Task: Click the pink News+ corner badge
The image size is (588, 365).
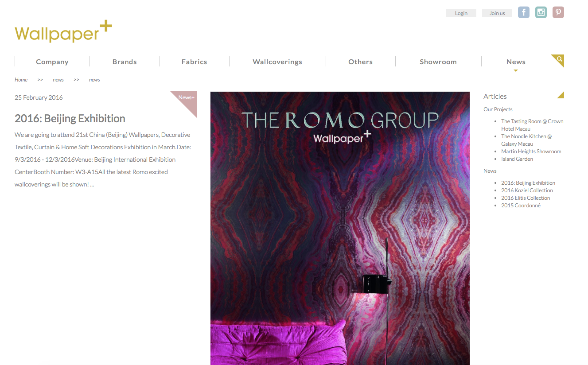Action: click(186, 101)
